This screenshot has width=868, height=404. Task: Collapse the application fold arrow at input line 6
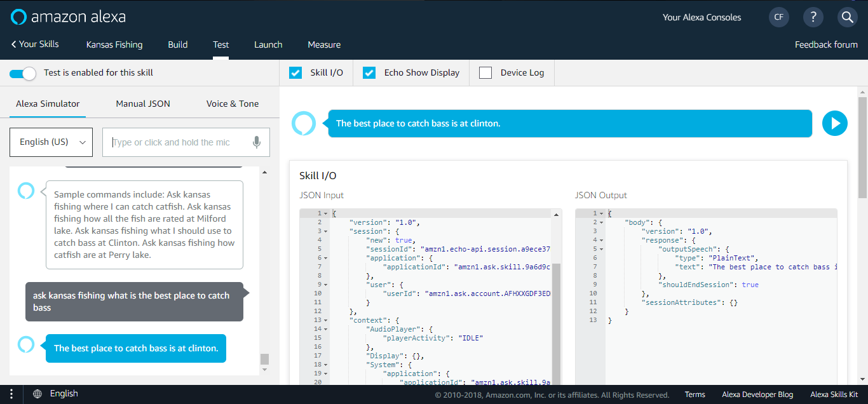325,258
